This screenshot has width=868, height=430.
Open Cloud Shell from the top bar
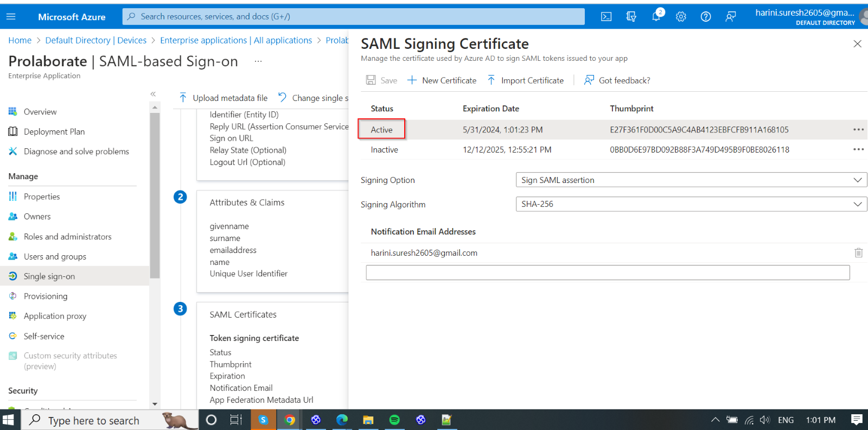click(x=606, y=17)
